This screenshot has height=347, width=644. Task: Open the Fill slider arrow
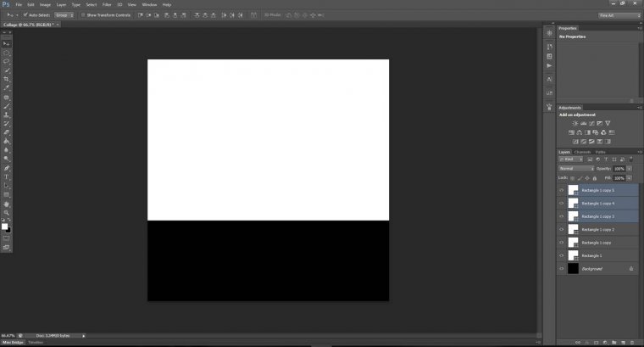click(x=630, y=178)
